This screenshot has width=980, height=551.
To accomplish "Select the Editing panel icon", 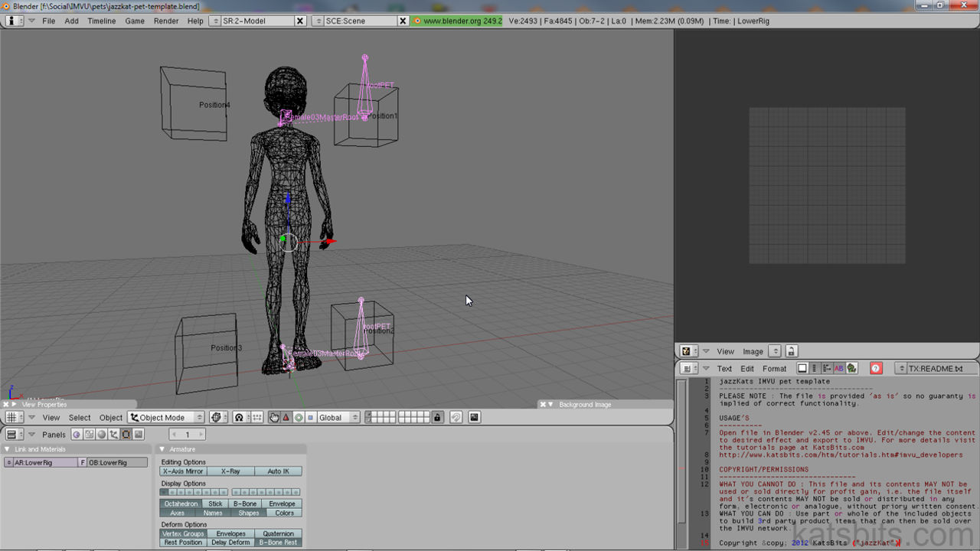I will click(x=126, y=434).
